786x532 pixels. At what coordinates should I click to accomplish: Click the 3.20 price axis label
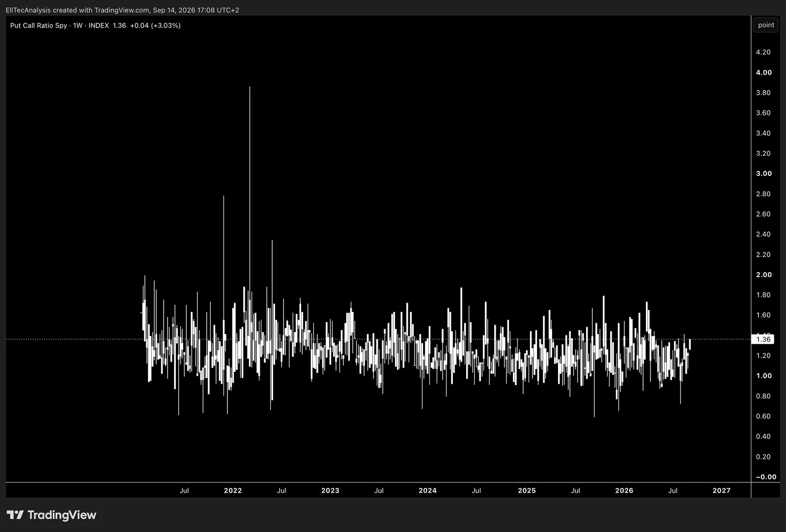point(763,153)
